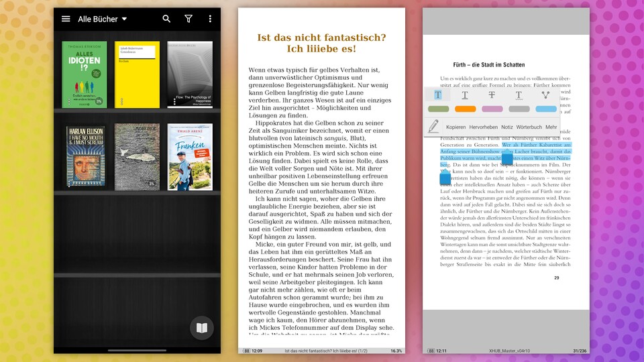Open options dots on yellow Reclam cover
This screenshot has height=362, width=644.
tap(121, 101)
